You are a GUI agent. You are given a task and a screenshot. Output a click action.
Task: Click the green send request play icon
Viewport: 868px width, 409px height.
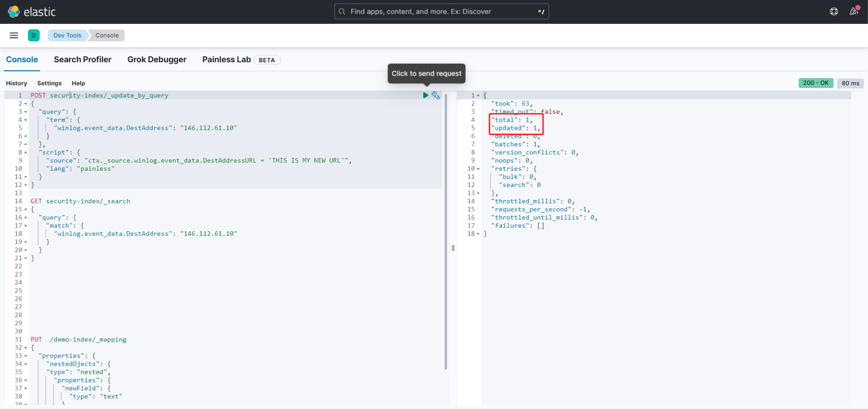425,95
